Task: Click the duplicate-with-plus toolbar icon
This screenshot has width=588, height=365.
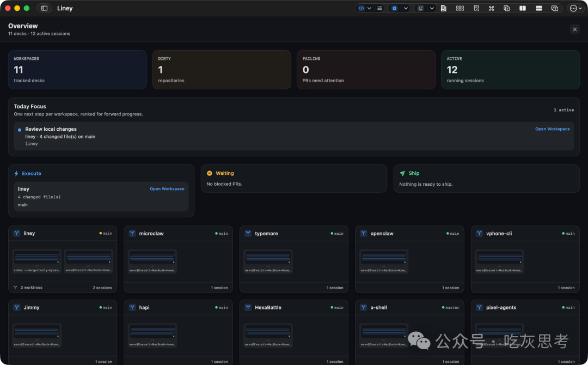Action: pos(507,8)
